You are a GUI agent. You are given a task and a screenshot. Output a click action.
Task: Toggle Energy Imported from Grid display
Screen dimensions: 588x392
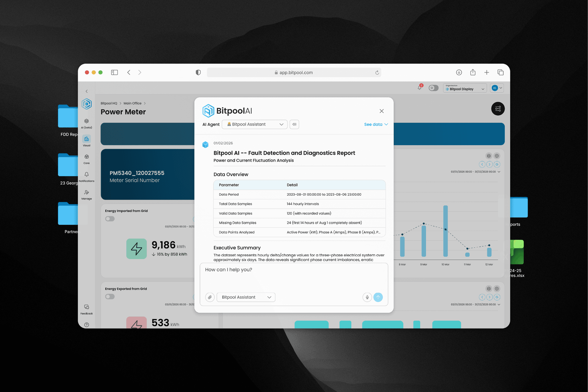110,219
